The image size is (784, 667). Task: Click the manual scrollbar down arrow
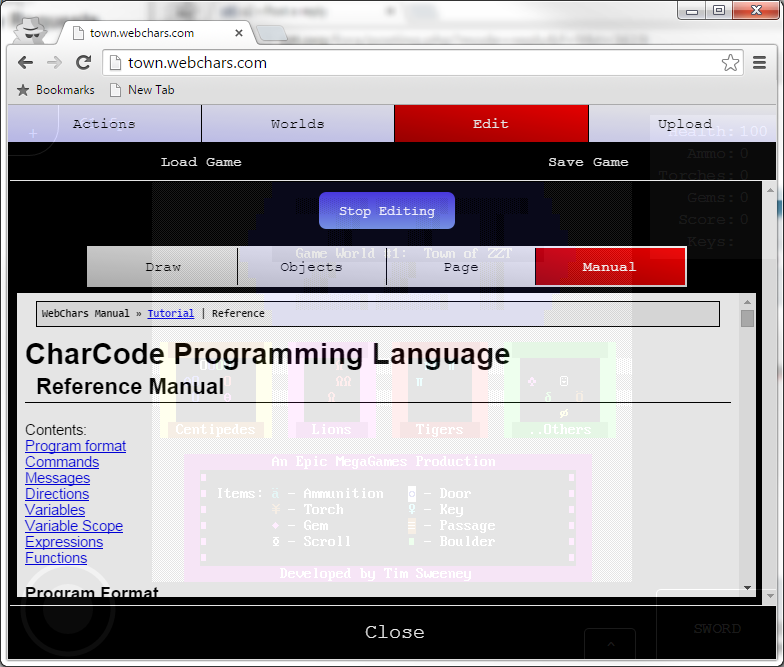click(747, 590)
